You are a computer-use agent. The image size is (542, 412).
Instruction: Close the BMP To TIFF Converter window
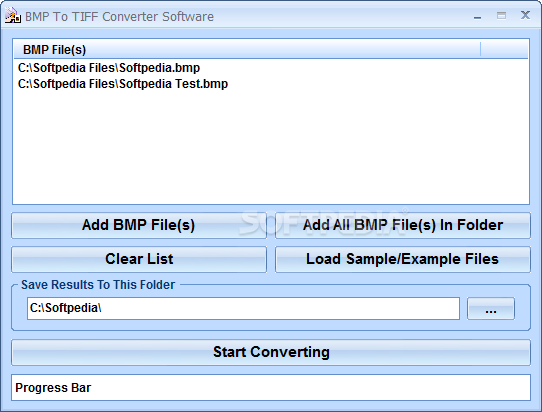coord(525,15)
